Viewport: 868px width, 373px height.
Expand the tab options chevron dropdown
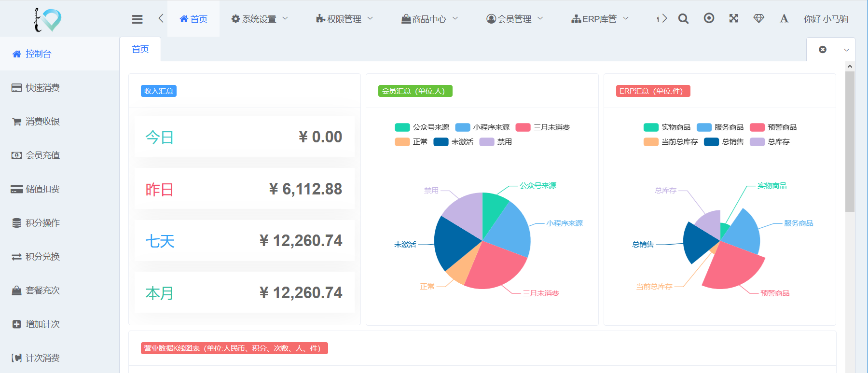tap(846, 50)
